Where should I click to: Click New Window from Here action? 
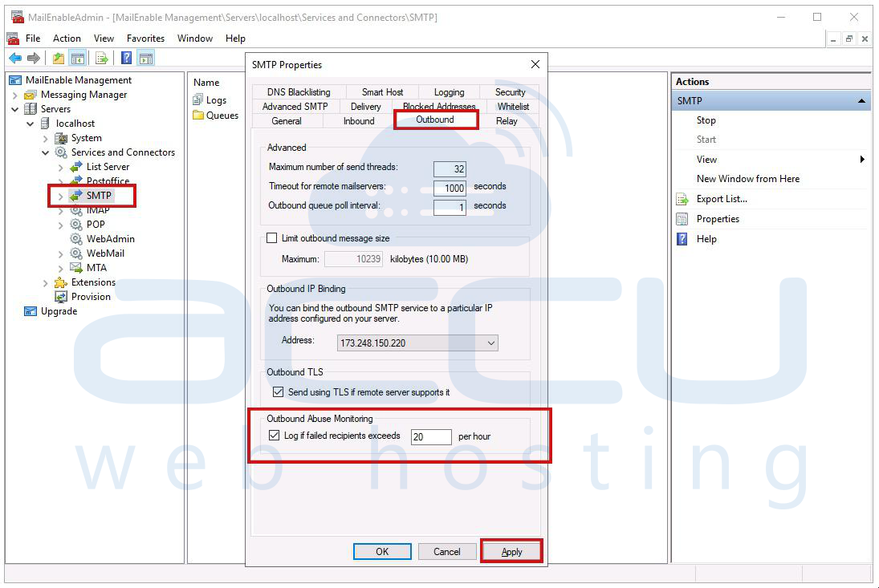748,179
